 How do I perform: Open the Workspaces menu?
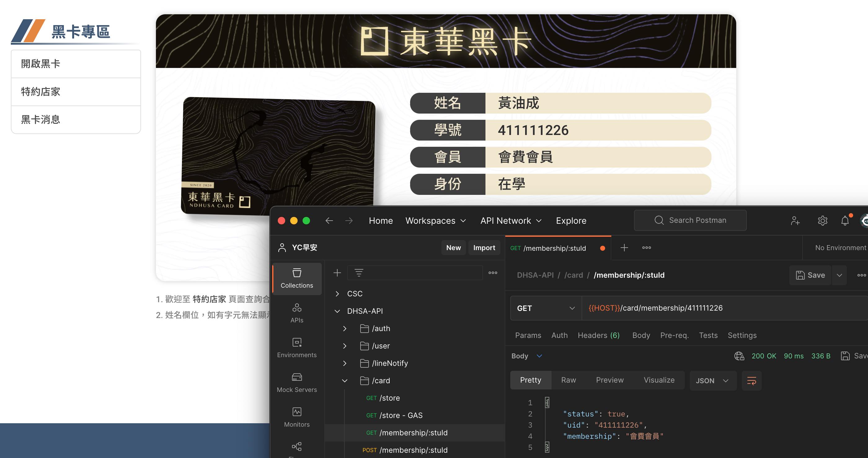(436, 221)
